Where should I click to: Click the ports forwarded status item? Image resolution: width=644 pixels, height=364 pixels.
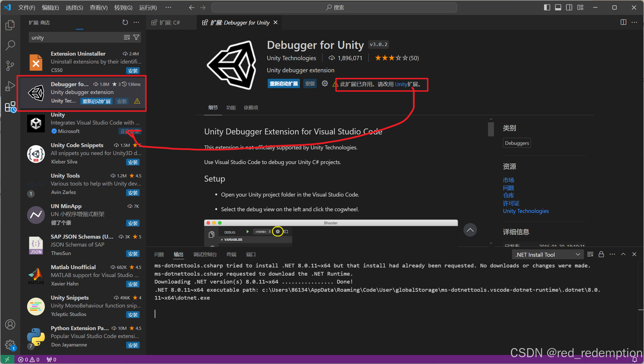click(51, 359)
